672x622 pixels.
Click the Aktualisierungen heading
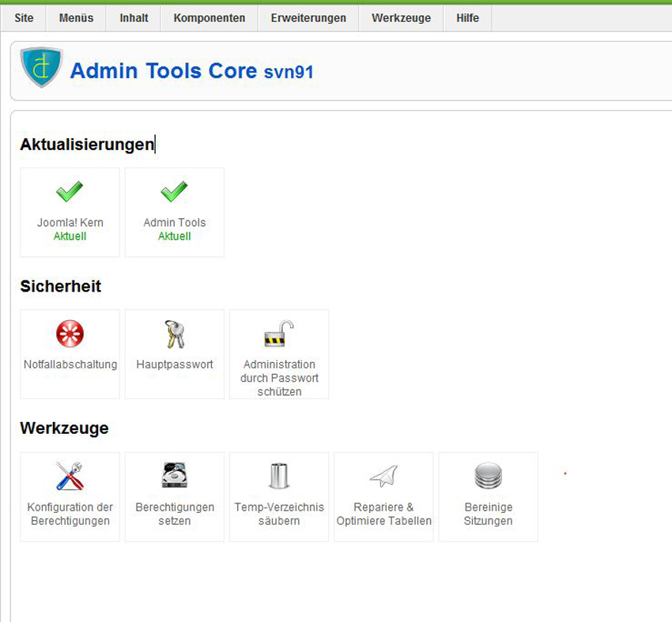(x=87, y=145)
